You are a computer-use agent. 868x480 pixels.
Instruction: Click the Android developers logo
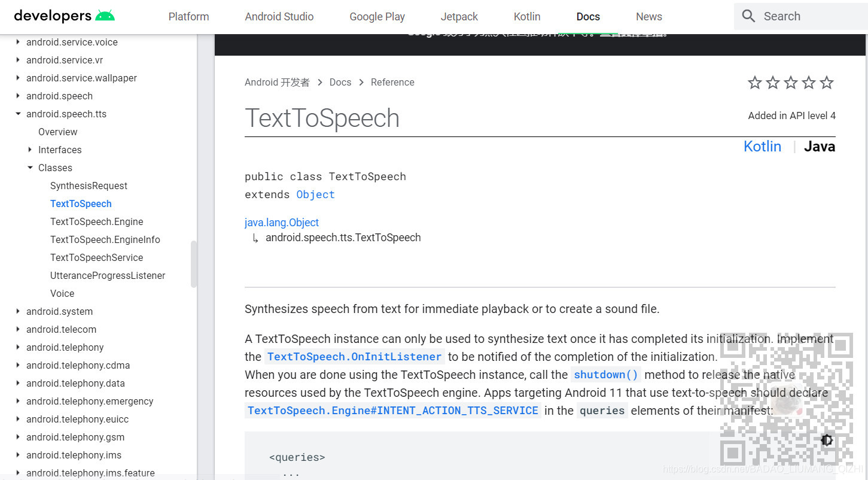click(x=64, y=16)
